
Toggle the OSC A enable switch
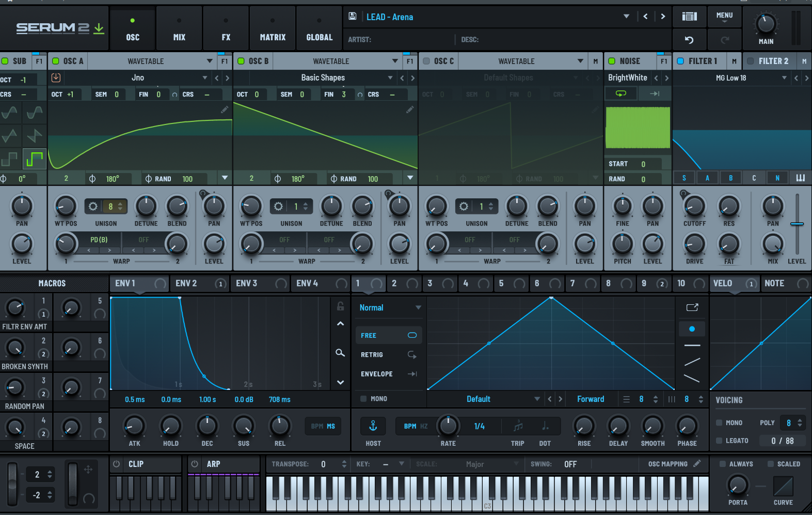coord(56,61)
